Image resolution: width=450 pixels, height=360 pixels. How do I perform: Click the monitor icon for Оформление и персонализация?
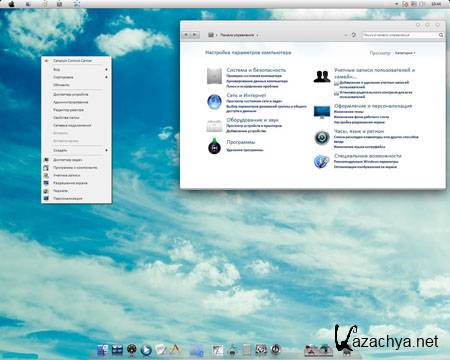[322, 112]
